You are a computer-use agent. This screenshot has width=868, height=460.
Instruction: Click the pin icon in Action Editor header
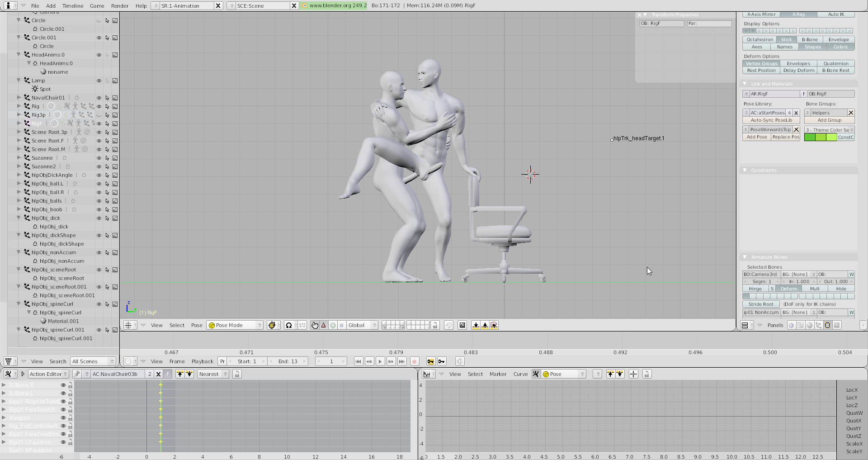pyautogui.click(x=77, y=374)
